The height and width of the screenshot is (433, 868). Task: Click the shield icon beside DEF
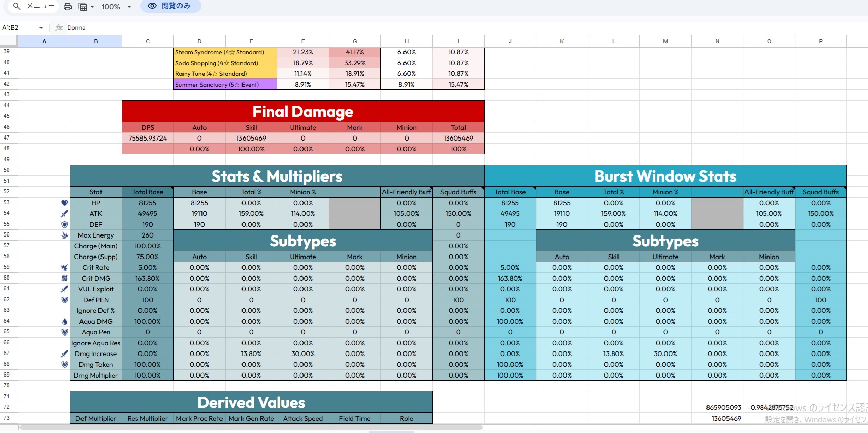[64, 224]
